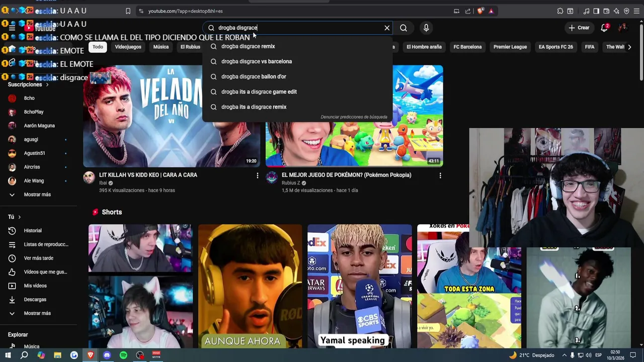The image size is (644, 362).
Task: Open Brave playlist music note icon
Action: pyautogui.click(x=586, y=11)
